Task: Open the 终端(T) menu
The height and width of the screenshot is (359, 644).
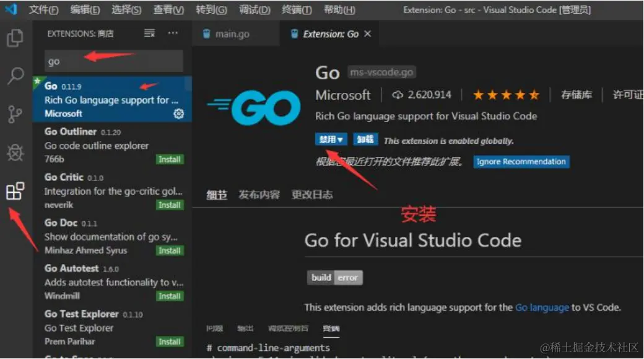Action: click(297, 9)
